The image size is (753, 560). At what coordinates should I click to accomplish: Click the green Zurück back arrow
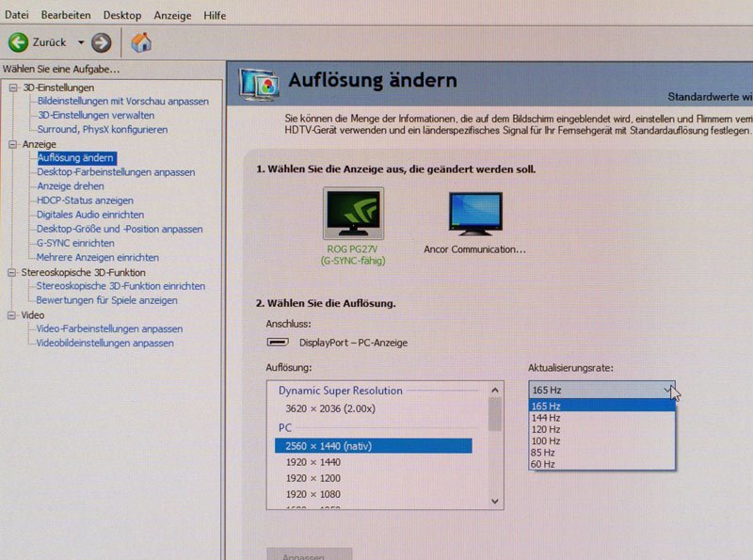18,42
